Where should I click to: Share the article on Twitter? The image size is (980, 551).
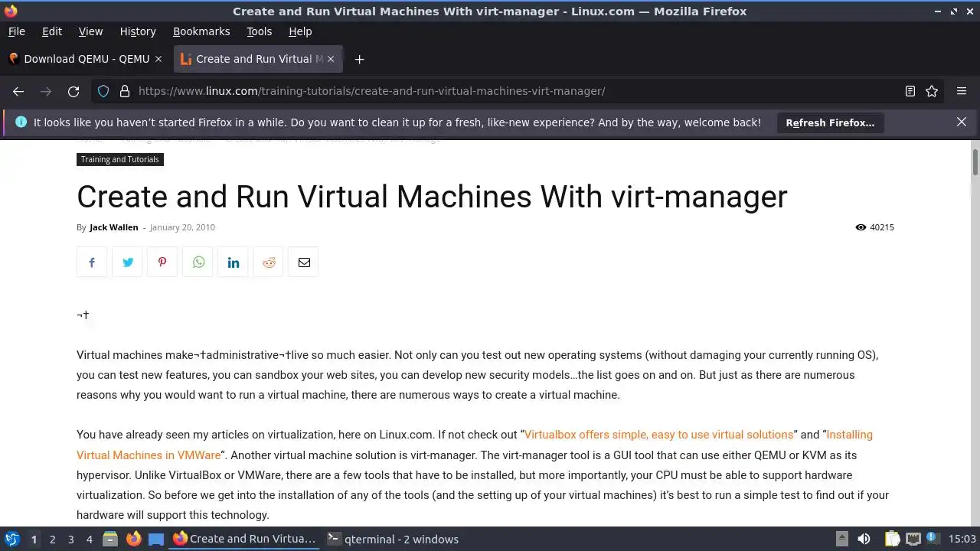point(127,262)
